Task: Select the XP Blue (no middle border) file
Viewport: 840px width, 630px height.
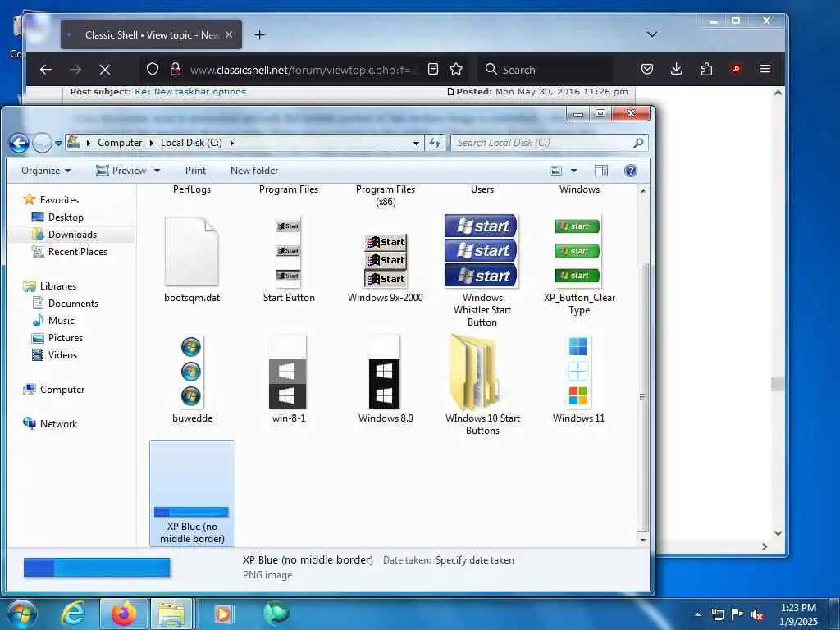Action: tap(192, 493)
